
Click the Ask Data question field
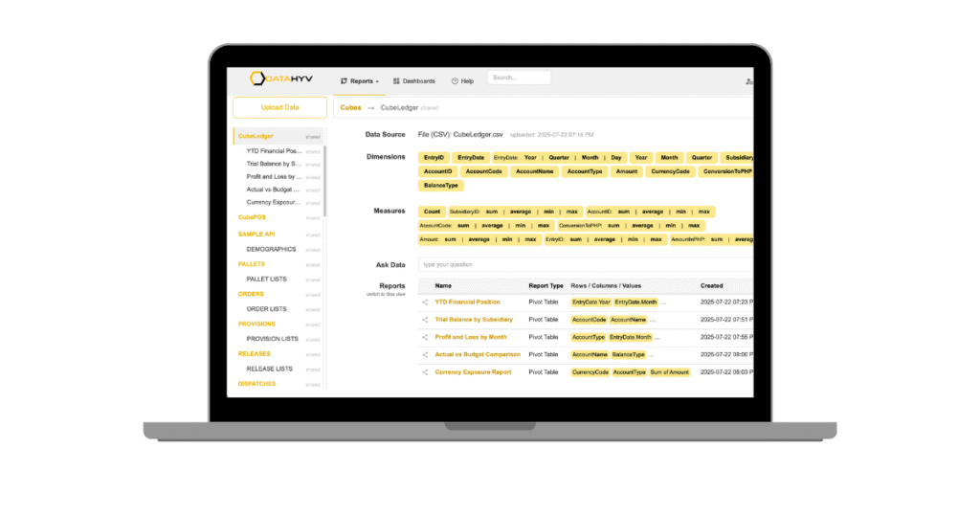point(584,264)
